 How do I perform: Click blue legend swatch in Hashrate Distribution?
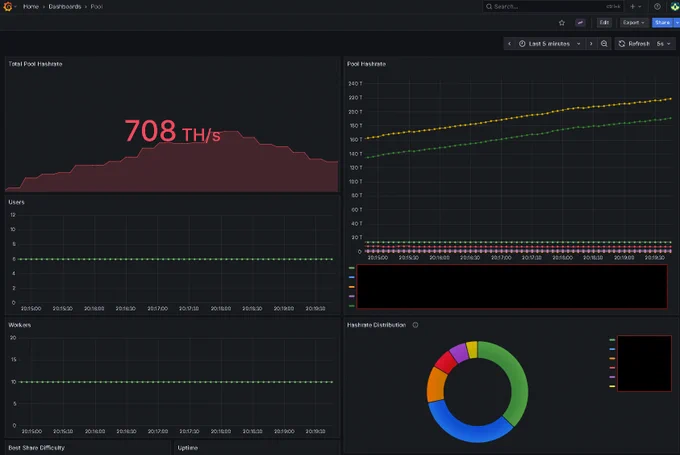point(612,349)
